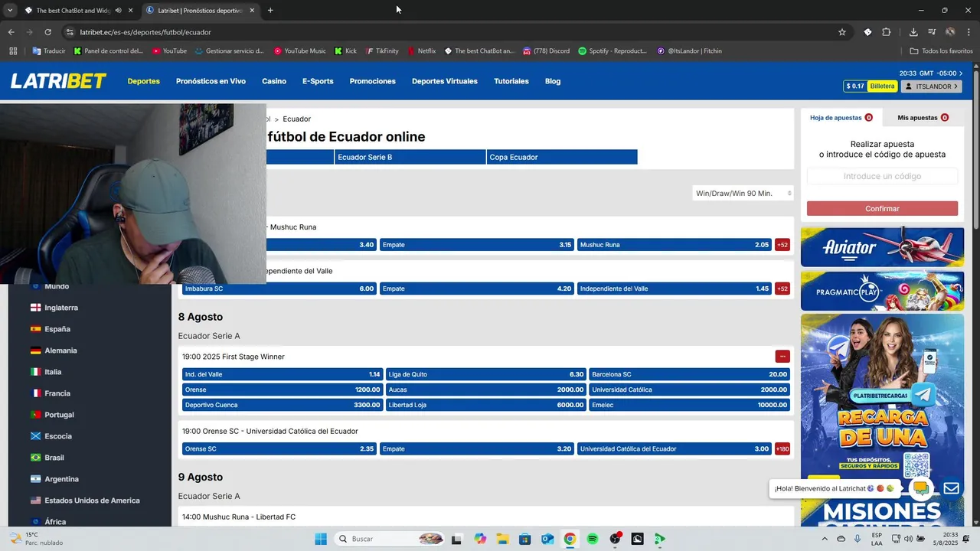Bet on Imbabura SC at 6.00

(x=279, y=289)
